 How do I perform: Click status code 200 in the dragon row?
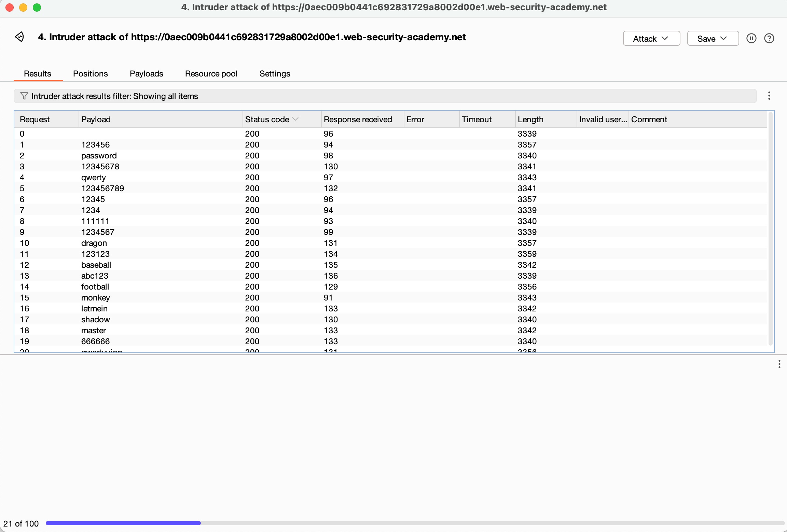tap(252, 243)
